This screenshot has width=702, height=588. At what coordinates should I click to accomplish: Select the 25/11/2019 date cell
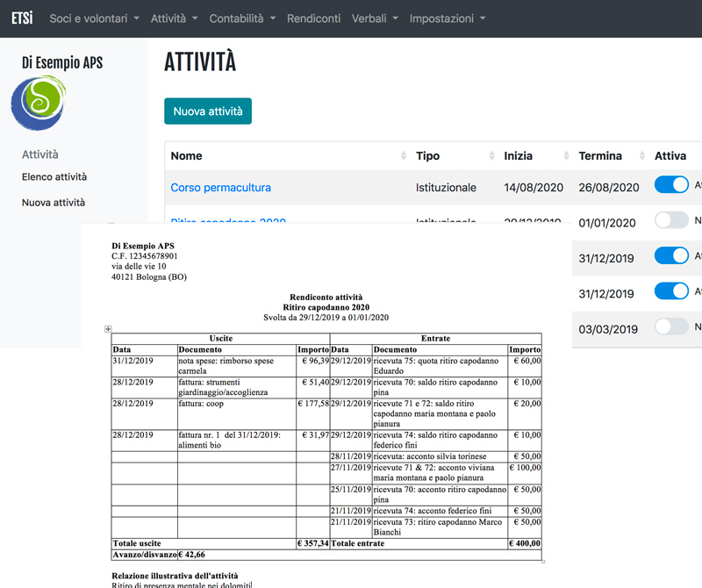point(351,495)
